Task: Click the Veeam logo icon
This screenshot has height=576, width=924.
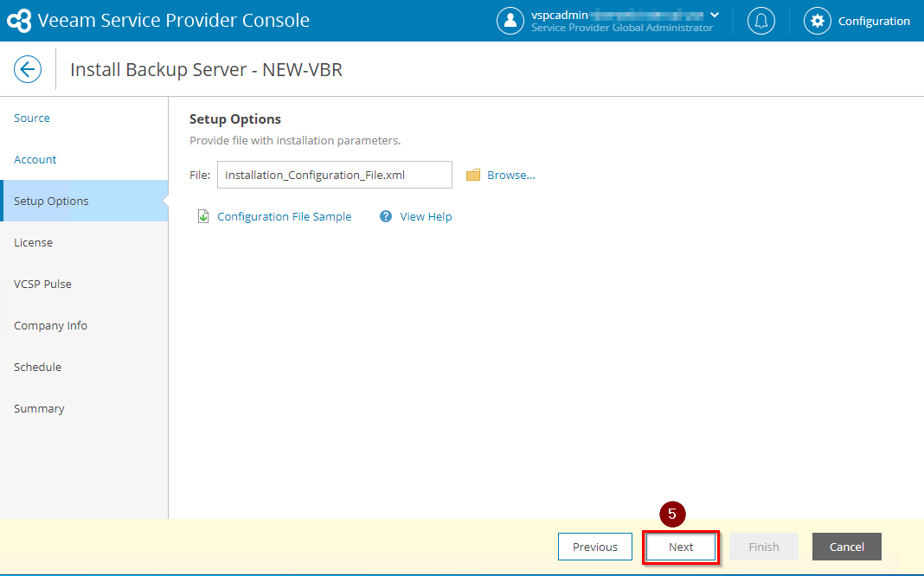Action: click(x=19, y=21)
